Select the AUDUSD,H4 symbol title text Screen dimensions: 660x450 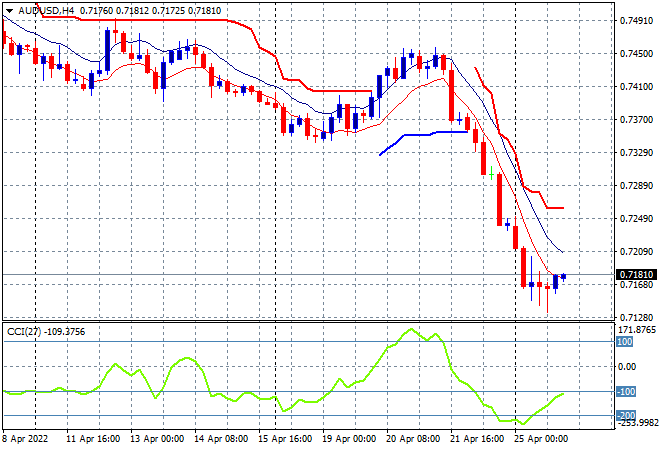coord(41,9)
